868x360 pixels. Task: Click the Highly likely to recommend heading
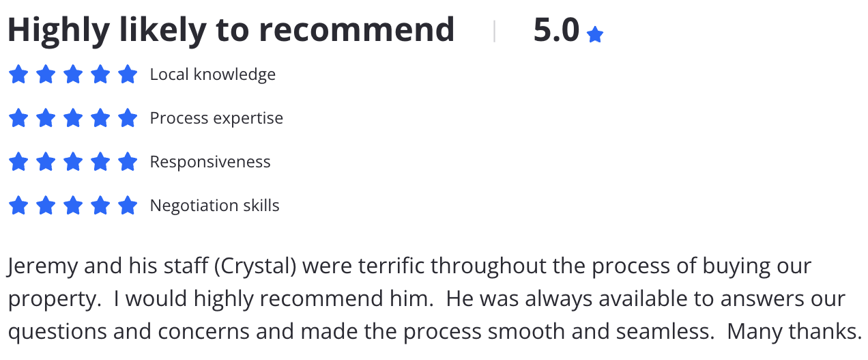[231, 30]
